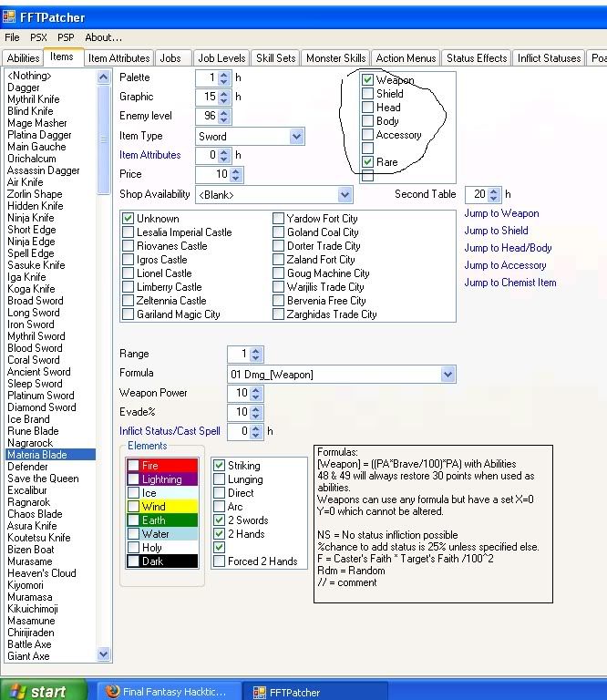Switch to the Action Menus tab

pos(406,58)
